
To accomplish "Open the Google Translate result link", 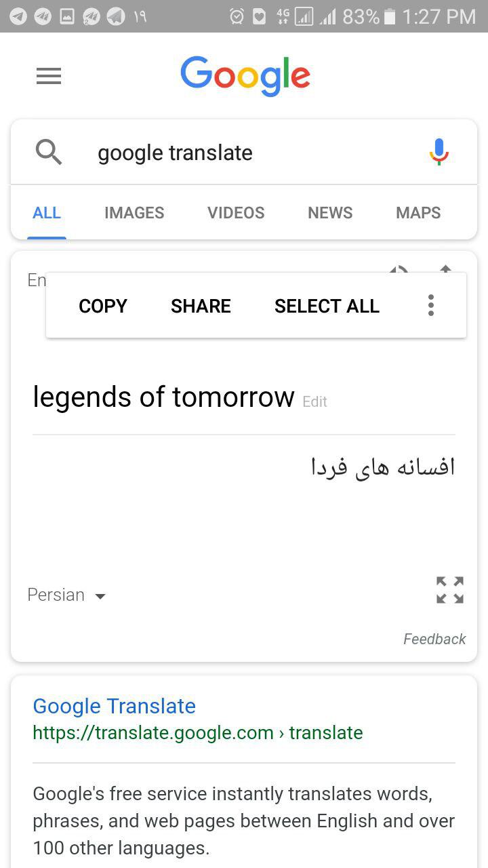I will click(114, 706).
